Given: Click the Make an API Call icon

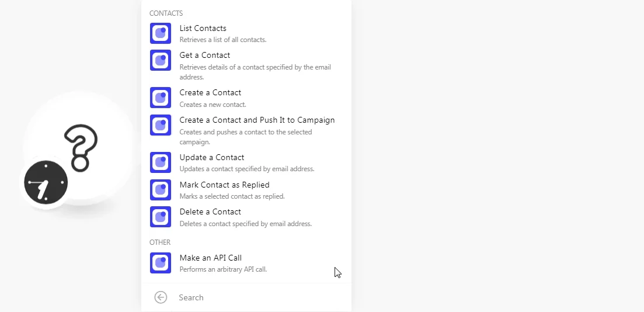Looking at the screenshot, I should pyautogui.click(x=160, y=263).
